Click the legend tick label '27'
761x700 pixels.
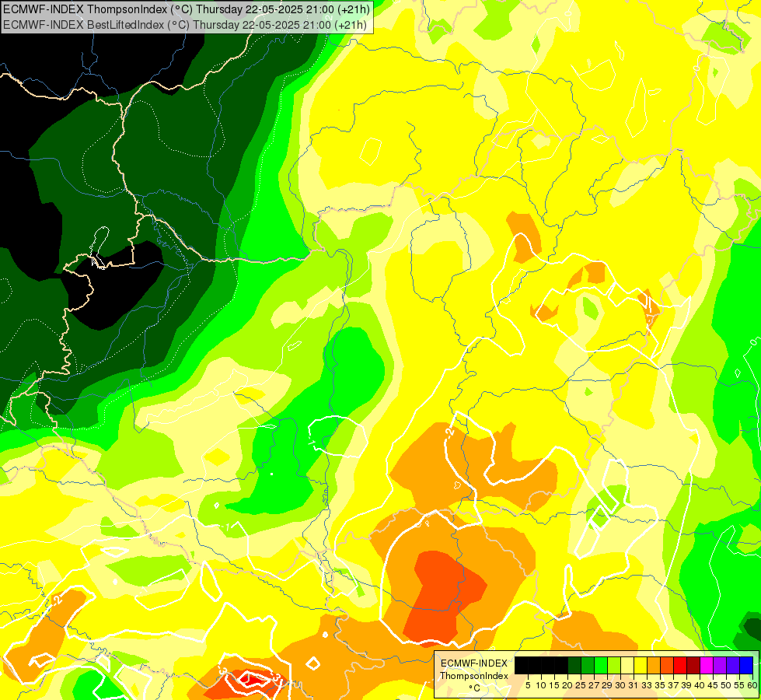tap(594, 685)
